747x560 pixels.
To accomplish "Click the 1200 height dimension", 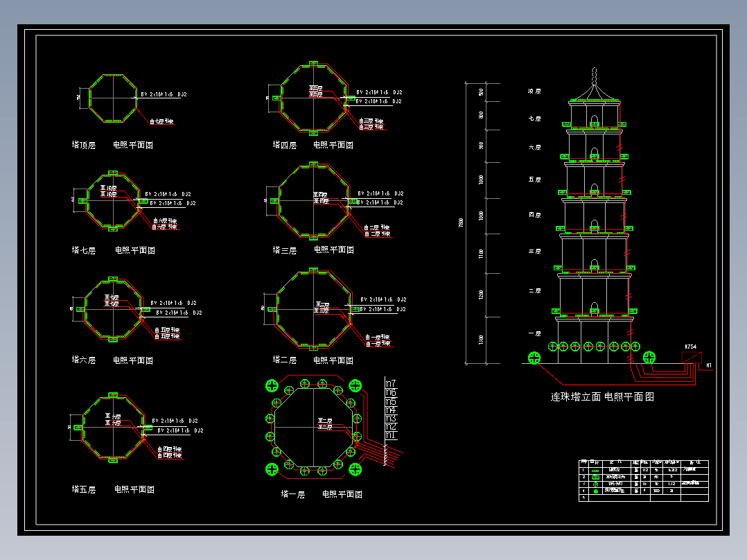I will click(481, 295).
